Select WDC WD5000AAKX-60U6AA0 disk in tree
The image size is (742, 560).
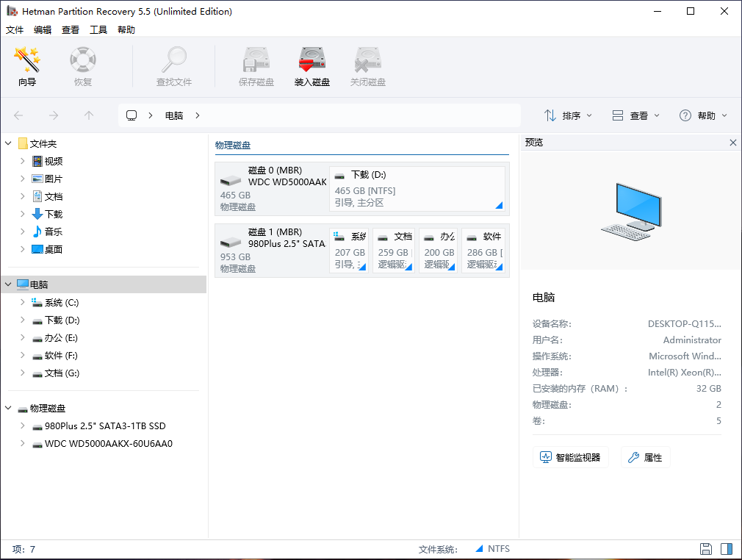click(x=102, y=444)
